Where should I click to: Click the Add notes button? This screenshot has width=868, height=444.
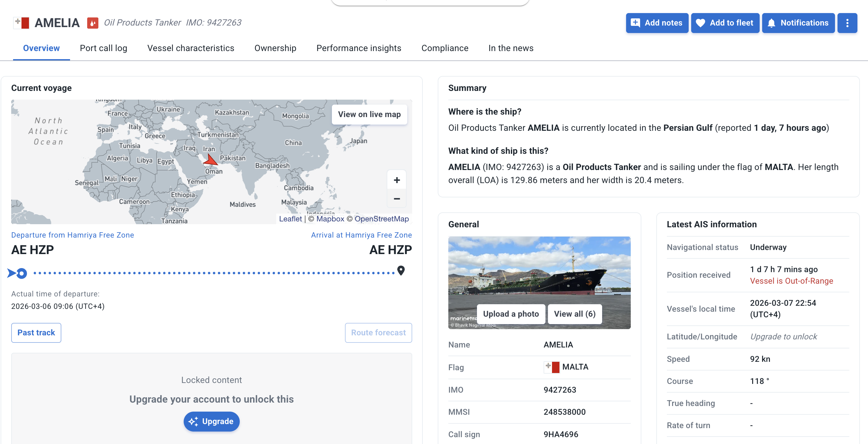657,23
